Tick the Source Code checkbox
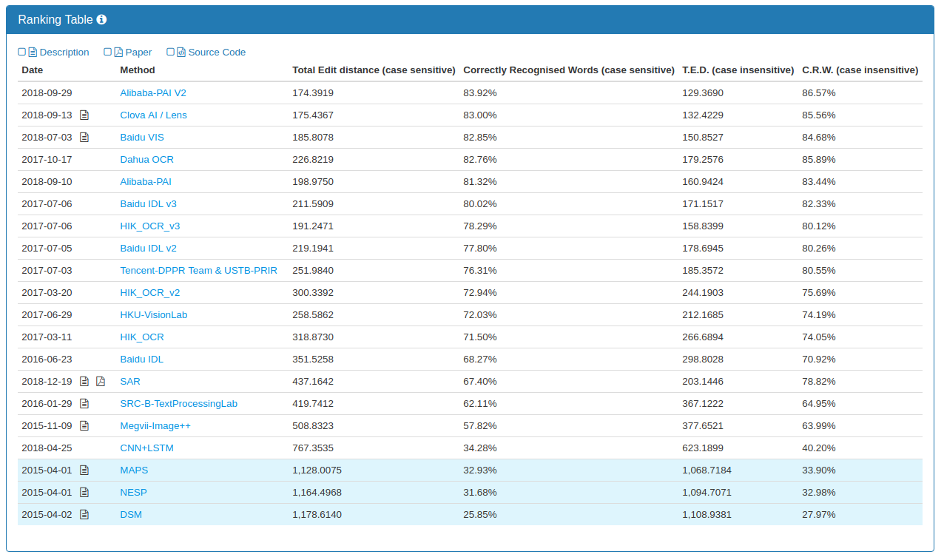The height and width of the screenshot is (560, 944). [x=171, y=52]
